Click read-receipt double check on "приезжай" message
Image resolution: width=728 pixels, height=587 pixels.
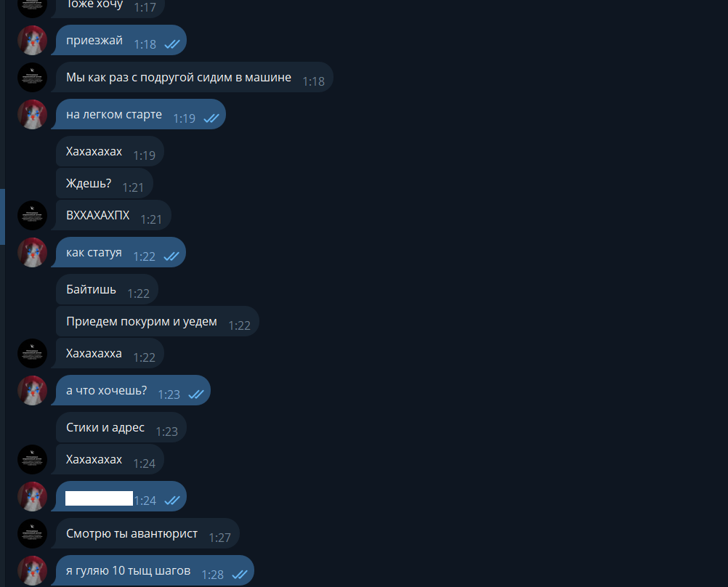pyautogui.click(x=172, y=44)
